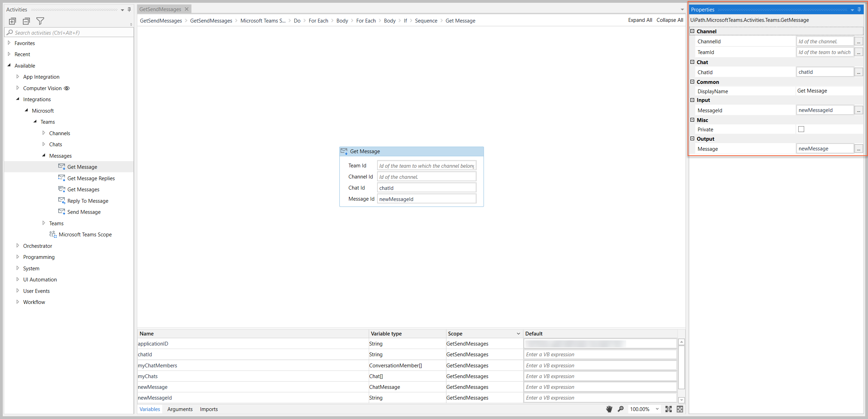
Task: Click the Expand All link
Action: click(640, 20)
